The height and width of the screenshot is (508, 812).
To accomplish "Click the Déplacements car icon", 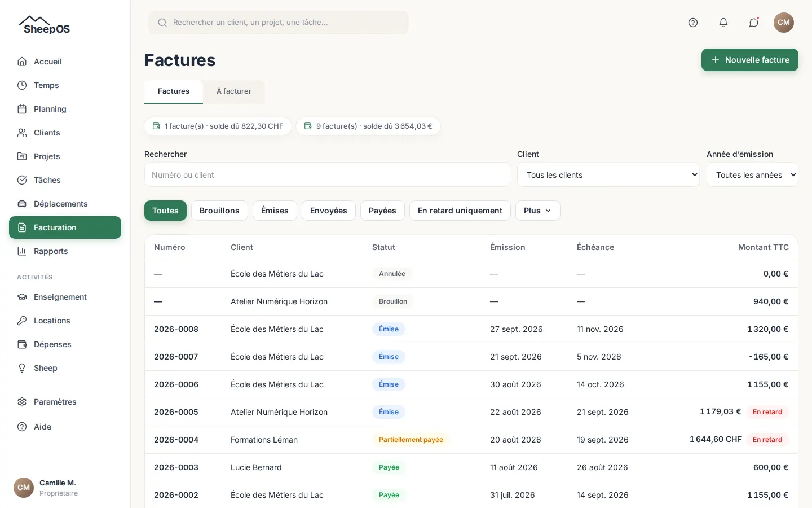I will pos(22,204).
